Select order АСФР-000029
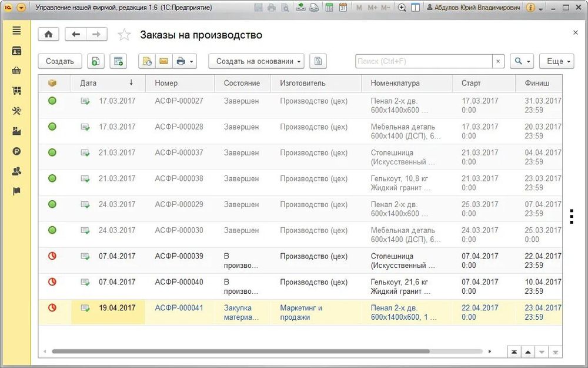588x368 pixels. (x=300, y=209)
